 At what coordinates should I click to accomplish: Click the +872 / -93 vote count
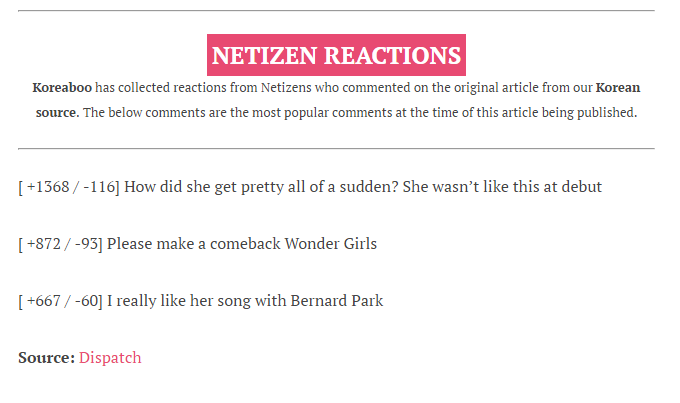tap(60, 244)
